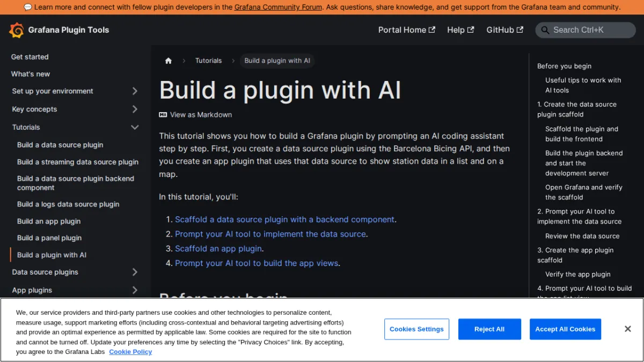The width and height of the screenshot is (644, 362).
Task: Open Scaffold a data source plugin with backend link
Action: coord(284,219)
